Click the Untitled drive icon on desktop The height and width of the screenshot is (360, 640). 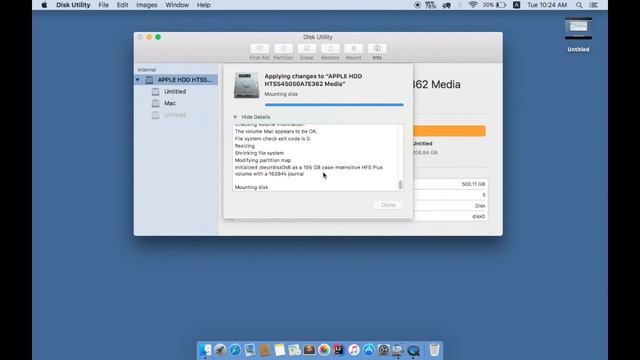tap(578, 29)
